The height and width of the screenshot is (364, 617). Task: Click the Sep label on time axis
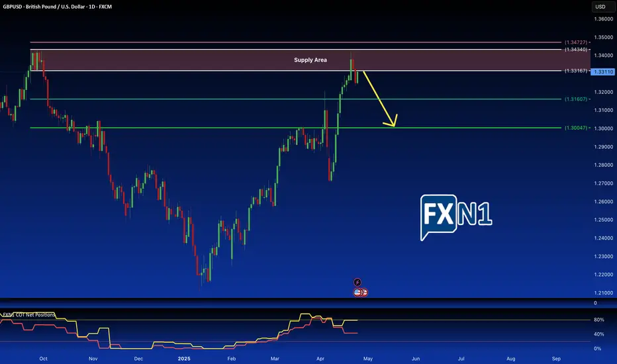(556, 359)
